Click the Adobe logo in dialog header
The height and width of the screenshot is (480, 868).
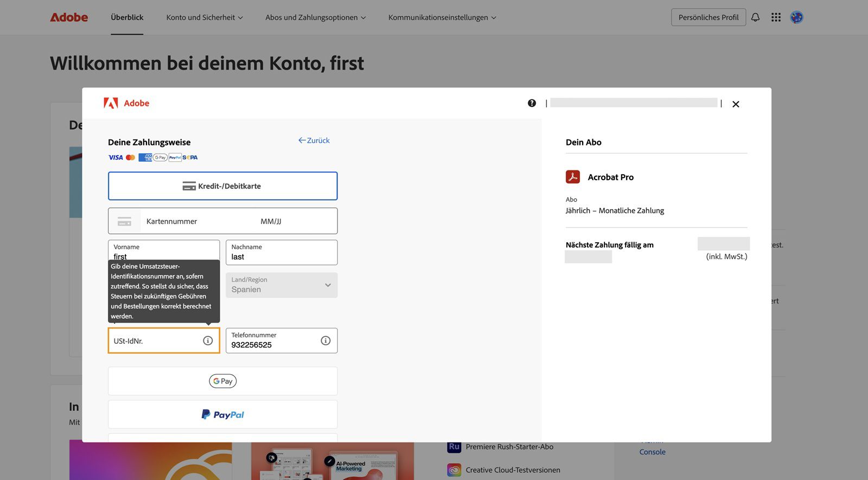click(x=126, y=103)
